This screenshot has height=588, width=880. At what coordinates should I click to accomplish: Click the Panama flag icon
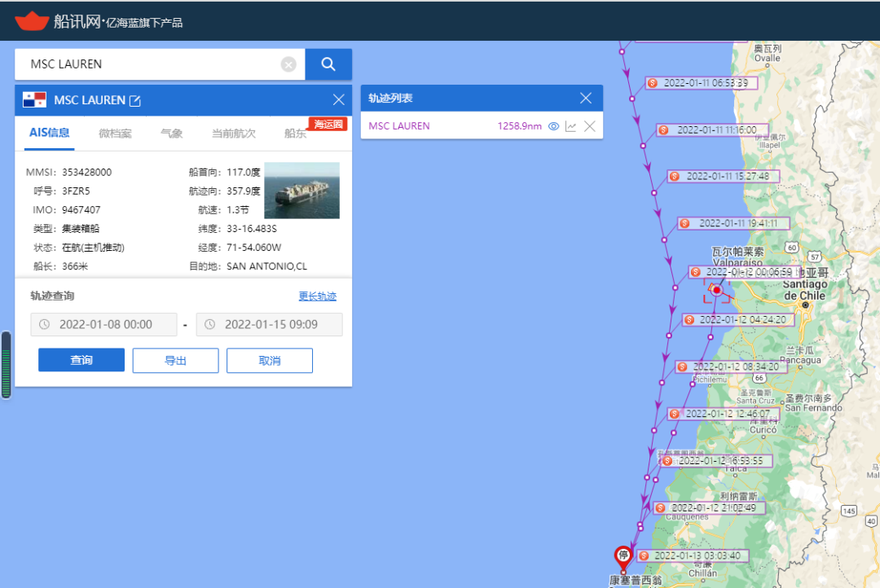(x=34, y=100)
